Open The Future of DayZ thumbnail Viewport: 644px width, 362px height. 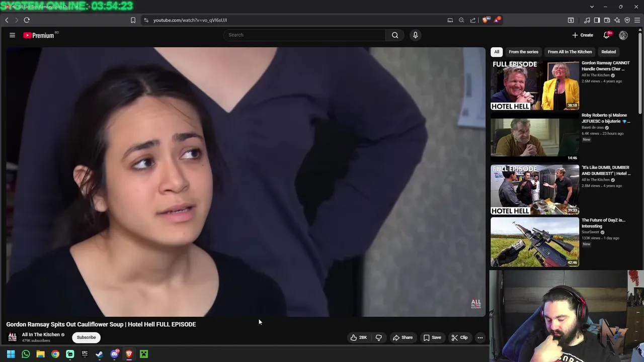(x=535, y=242)
